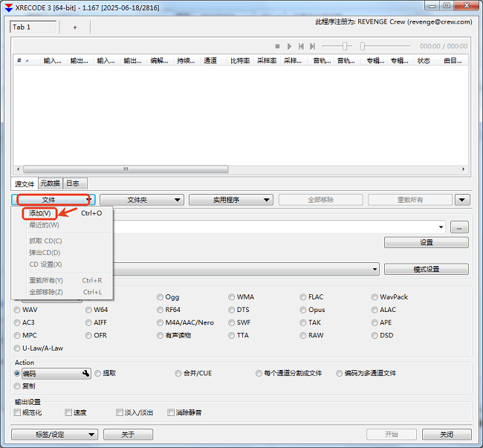Open the 文件夹 dropdown button
The height and width of the screenshot is (448, 483).
tap(142, 200)
